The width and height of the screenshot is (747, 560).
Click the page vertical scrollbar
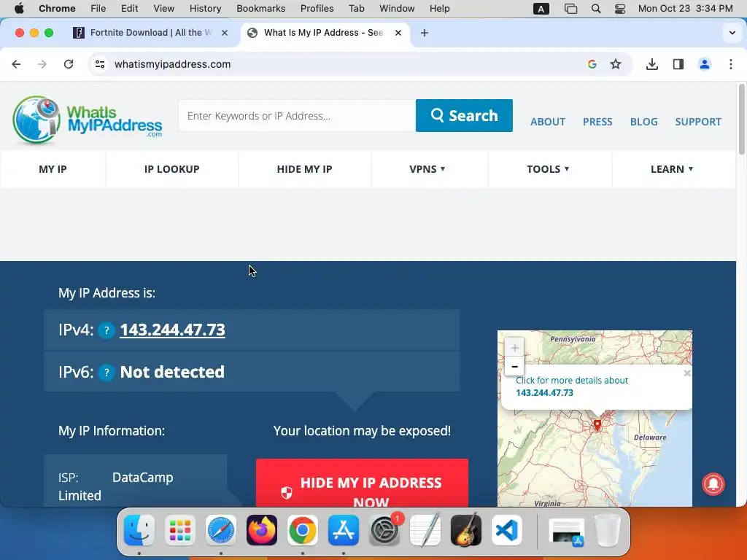pos(741,119)
